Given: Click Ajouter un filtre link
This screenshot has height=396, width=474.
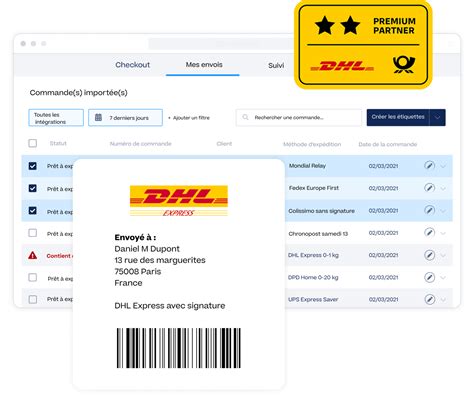Looking at the screenshot, I should (x=189, y=118).
